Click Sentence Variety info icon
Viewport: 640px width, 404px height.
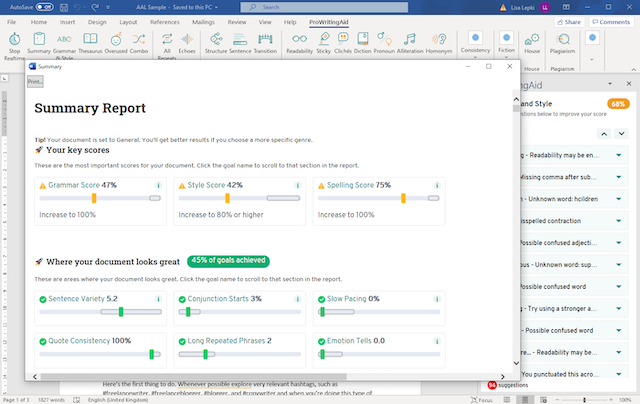coord(158,299)
